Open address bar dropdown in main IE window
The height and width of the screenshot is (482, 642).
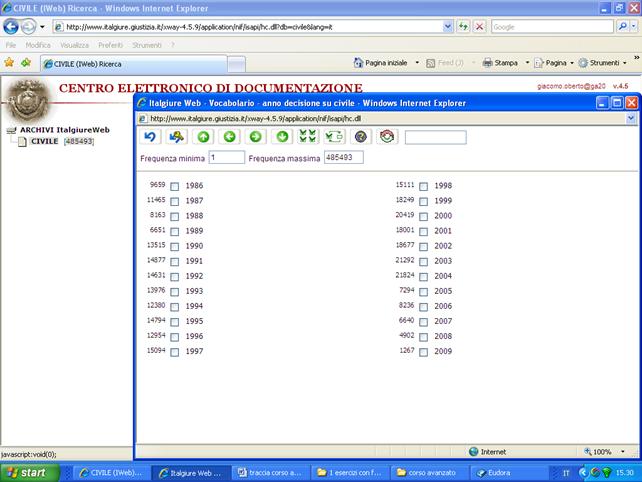coord(448,27)
